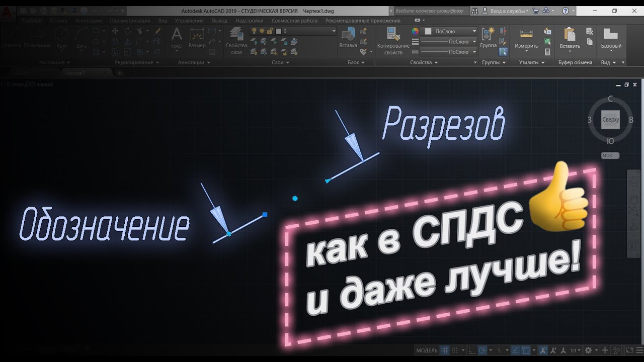
Task: Expand the Утилиты panel
Action: coord(532,63)
